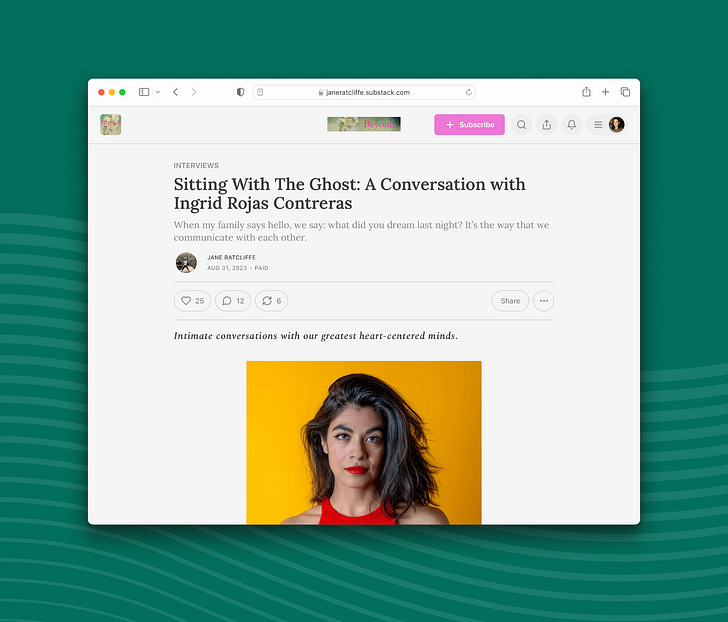Restack the post with the 6 button

271,301
